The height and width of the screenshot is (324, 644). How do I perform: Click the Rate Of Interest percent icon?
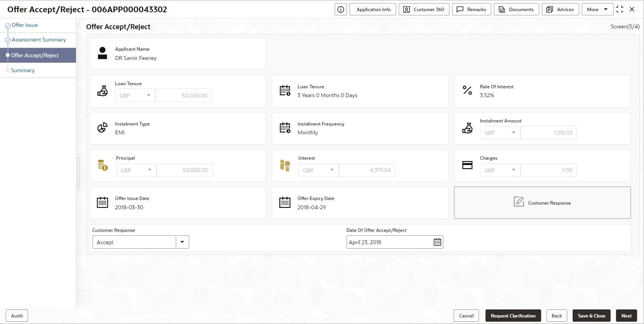(x=467, y=91)
